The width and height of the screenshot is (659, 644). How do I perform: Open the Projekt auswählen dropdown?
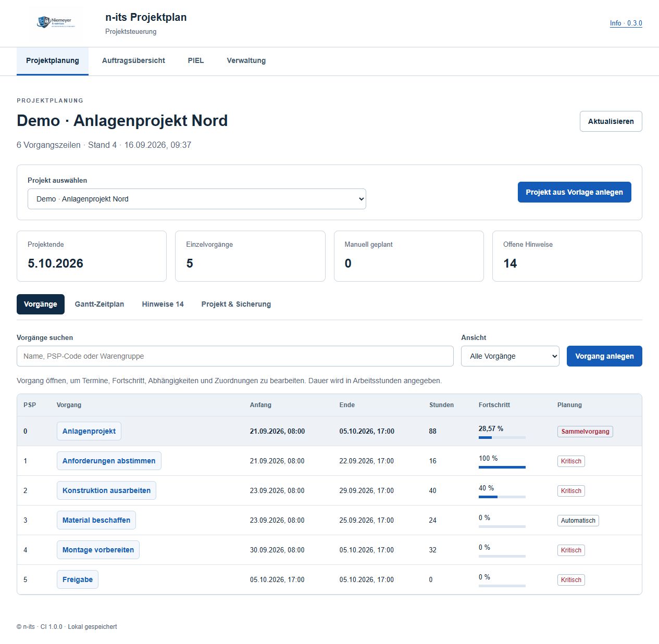coord(197,199)
